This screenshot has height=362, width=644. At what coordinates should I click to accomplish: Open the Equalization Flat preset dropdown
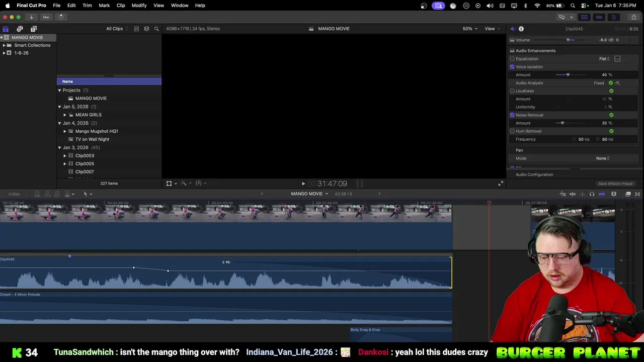pos(604,59)
